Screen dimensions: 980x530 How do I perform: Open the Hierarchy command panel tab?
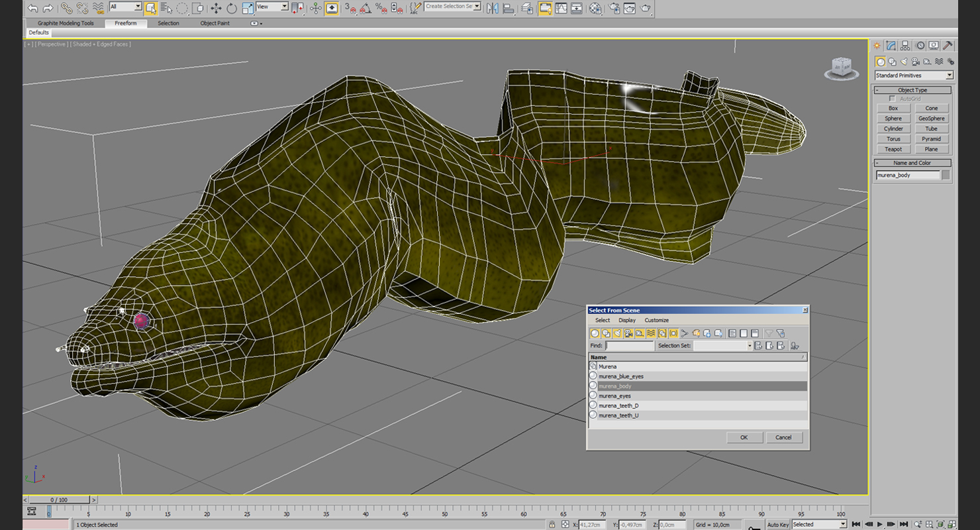pos(906,46)
